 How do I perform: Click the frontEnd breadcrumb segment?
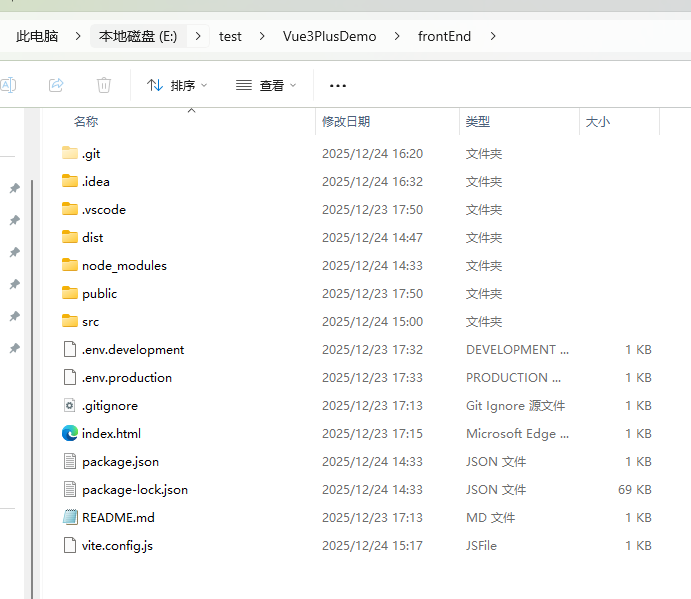click(x=444, y=36)
